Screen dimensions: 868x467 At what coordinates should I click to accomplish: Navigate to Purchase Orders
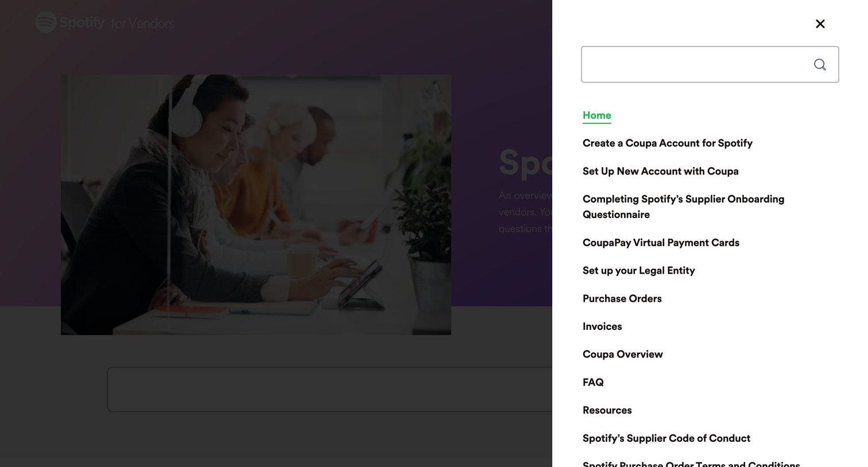(622, 298)
